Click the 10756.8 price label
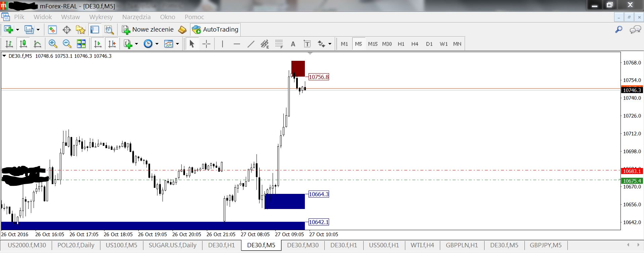 319,77
